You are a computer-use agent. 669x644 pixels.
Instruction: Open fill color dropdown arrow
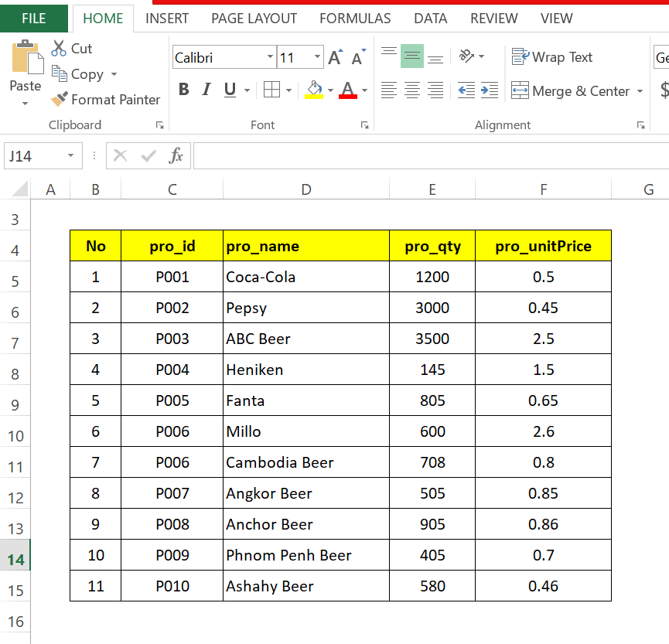coord(330,90)
